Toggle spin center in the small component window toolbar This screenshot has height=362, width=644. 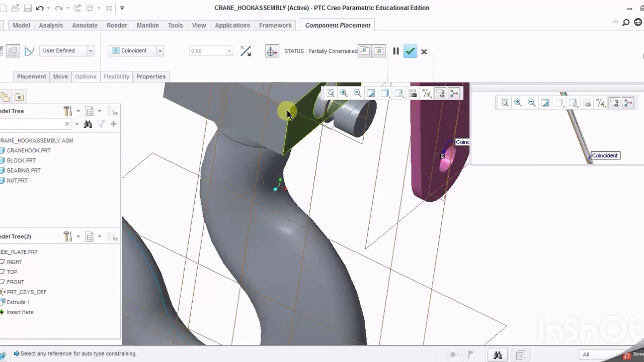(x=628, y=103)
